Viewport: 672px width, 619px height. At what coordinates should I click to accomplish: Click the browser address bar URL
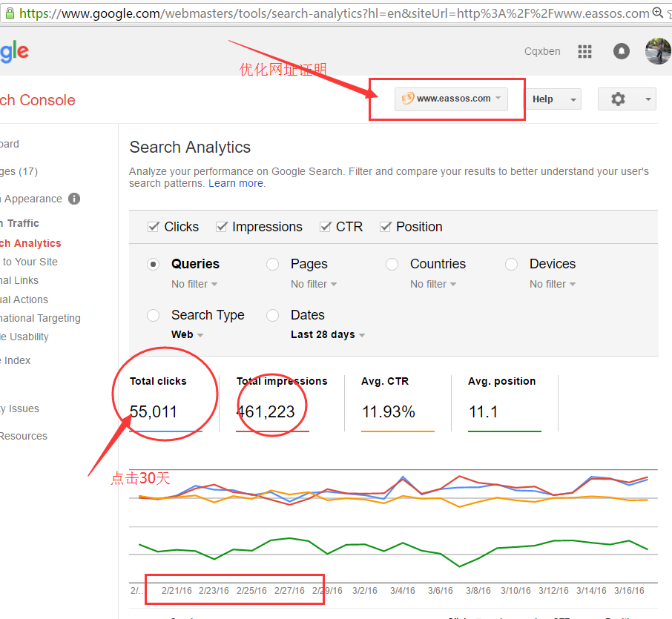click(x=335, y=13)
